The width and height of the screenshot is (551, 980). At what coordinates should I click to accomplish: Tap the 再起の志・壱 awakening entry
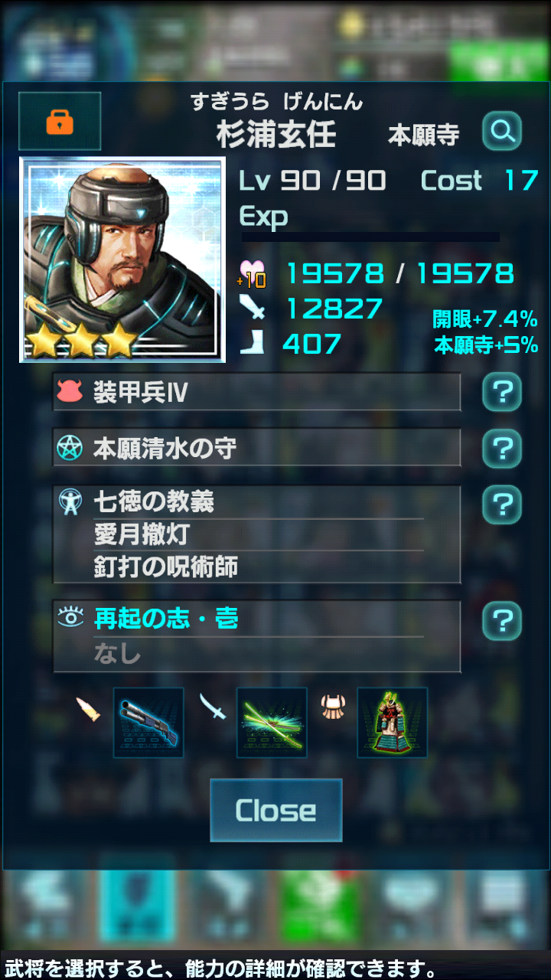(x=165, y=619)
